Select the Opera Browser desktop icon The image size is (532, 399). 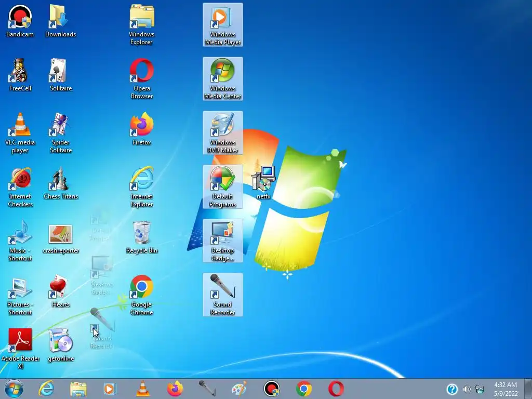point(141,79)
